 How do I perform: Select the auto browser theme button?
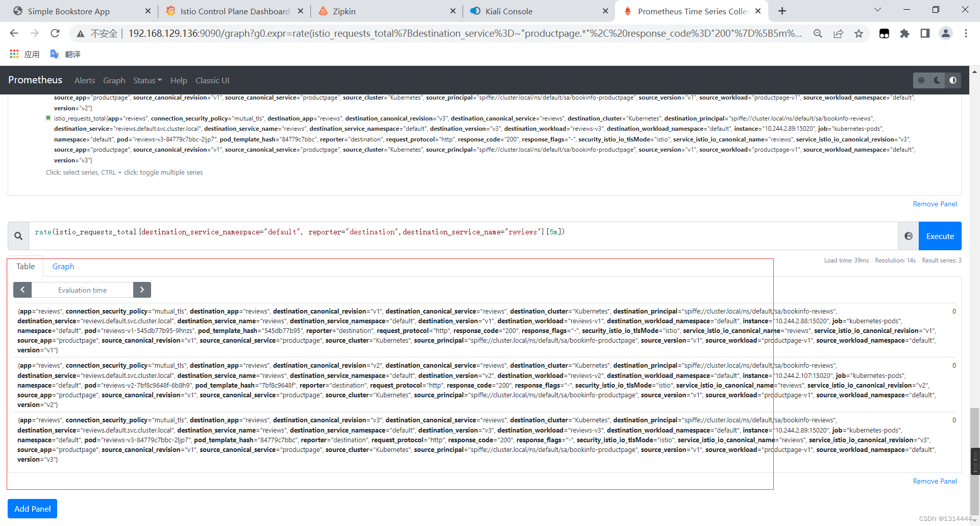(953, 80)
